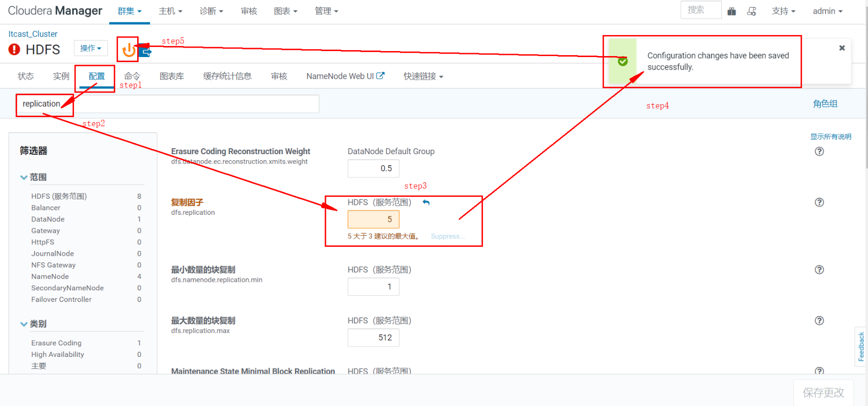Show help for Erasure Coding Reconstruction Weight
The image size is (868, 406).
pos(819,151)
